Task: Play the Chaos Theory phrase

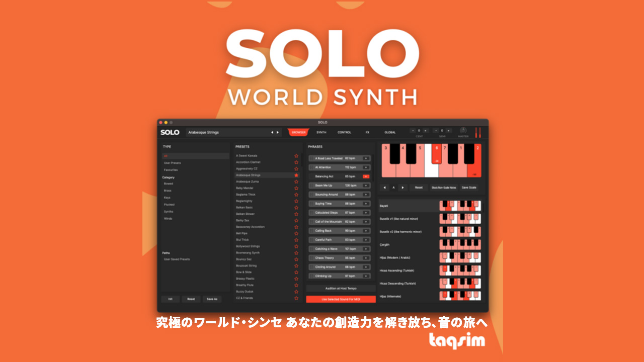Action: (366, 258)
